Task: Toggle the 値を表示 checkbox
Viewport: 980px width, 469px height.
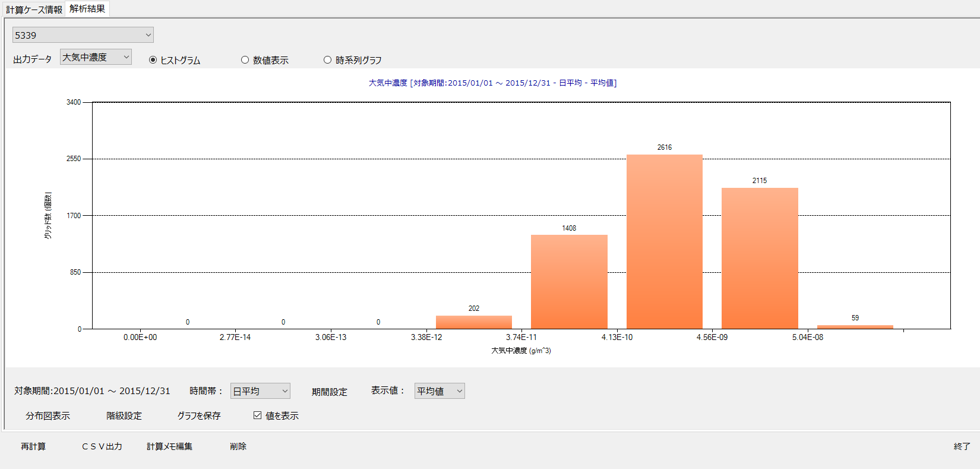Action: [276, 416]
